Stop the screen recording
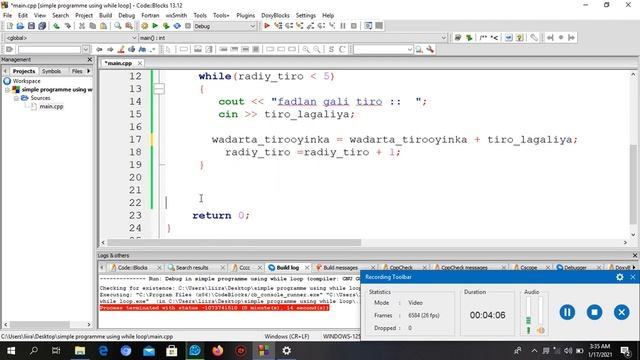This screenshot has height=360, width=640. click(594, 312)
